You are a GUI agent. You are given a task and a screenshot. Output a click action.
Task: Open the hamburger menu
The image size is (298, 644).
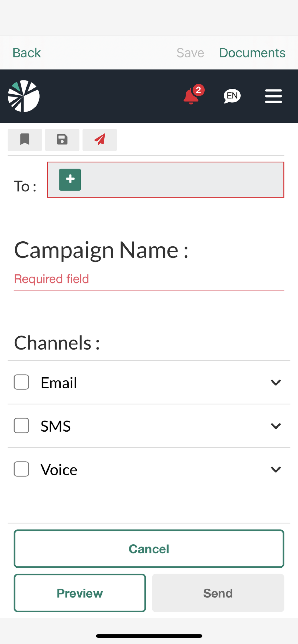274,96
